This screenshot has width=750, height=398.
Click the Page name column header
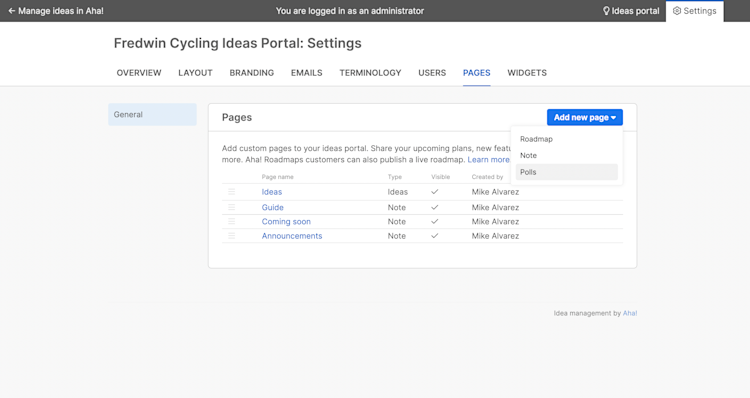277,177
